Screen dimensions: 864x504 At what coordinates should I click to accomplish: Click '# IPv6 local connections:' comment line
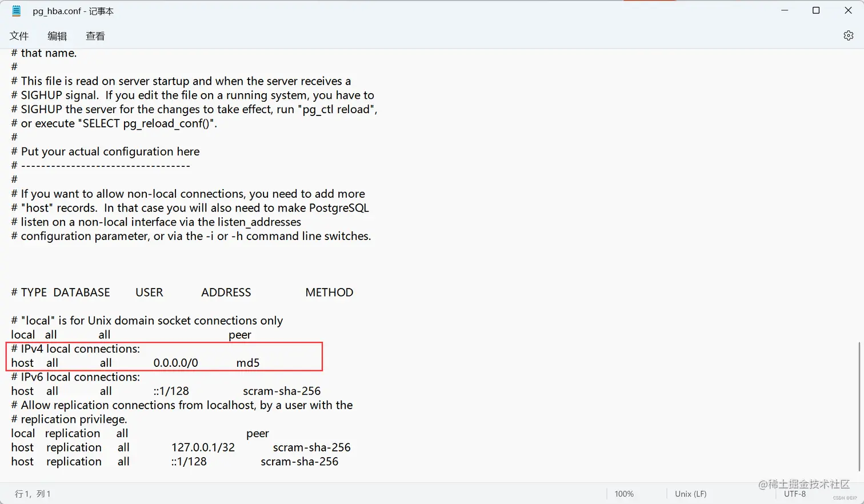(75, 377)
